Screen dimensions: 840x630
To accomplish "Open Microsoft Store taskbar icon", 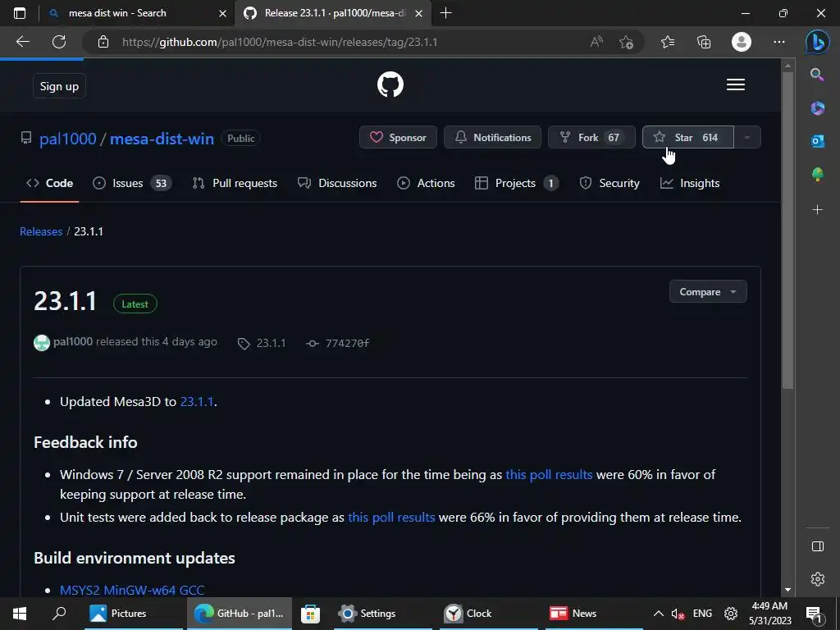I will click(x=310, y=614).
